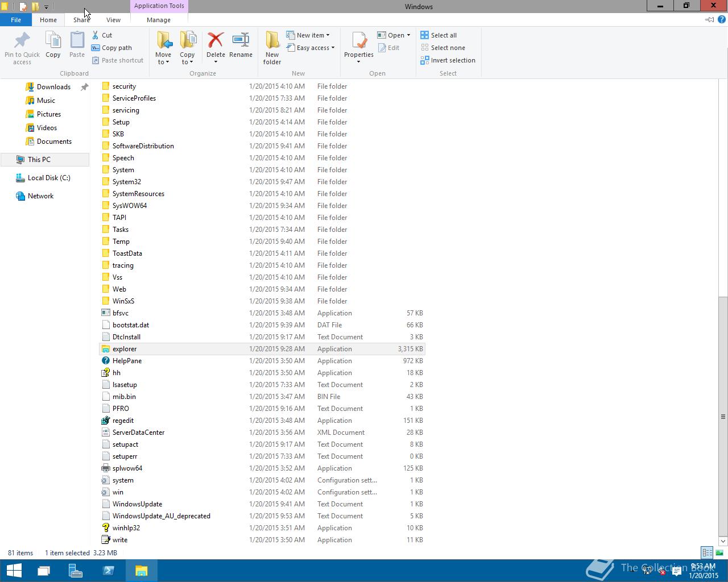The height and width of the screenshot is (582, 728).
Task: Click Copy path in the ribbon
Action: tap(111, 48)
